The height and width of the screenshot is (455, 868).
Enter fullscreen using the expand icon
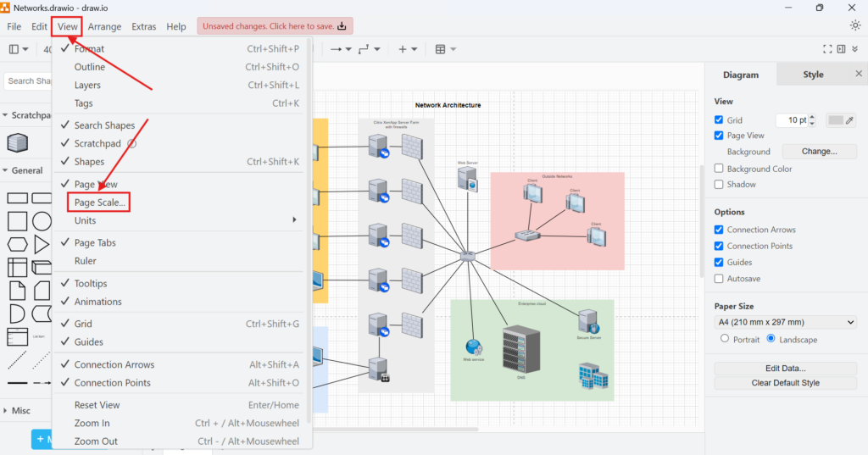(x=827, y=49)
